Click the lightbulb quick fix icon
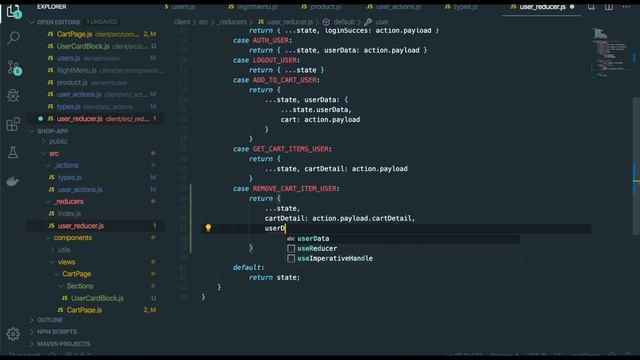The image size is (640, 360). 208,228
